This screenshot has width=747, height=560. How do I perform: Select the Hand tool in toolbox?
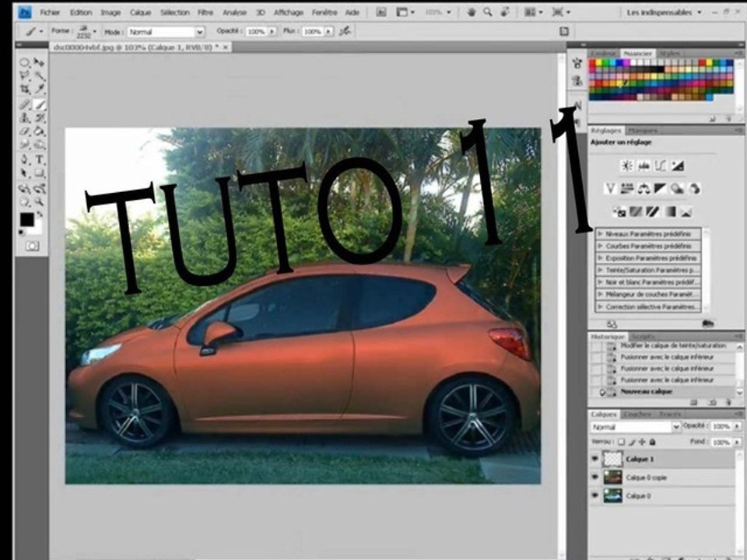click(x=25, y=202)
